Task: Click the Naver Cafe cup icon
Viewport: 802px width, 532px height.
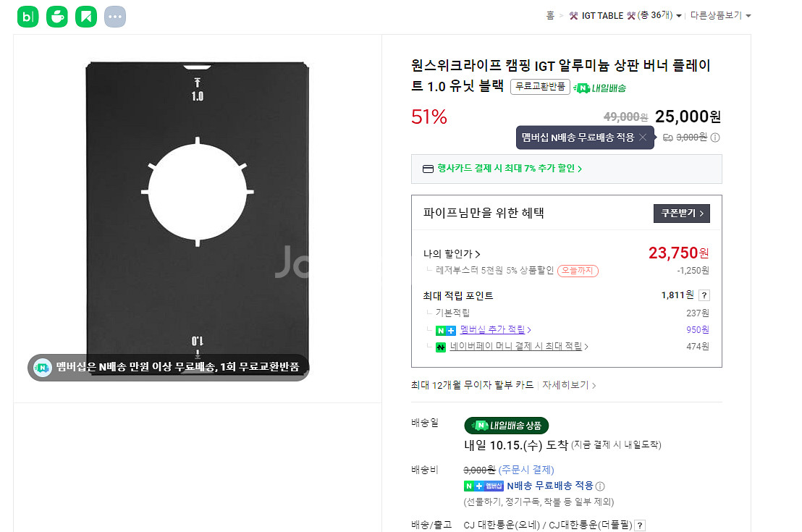Action: (57, 17)
